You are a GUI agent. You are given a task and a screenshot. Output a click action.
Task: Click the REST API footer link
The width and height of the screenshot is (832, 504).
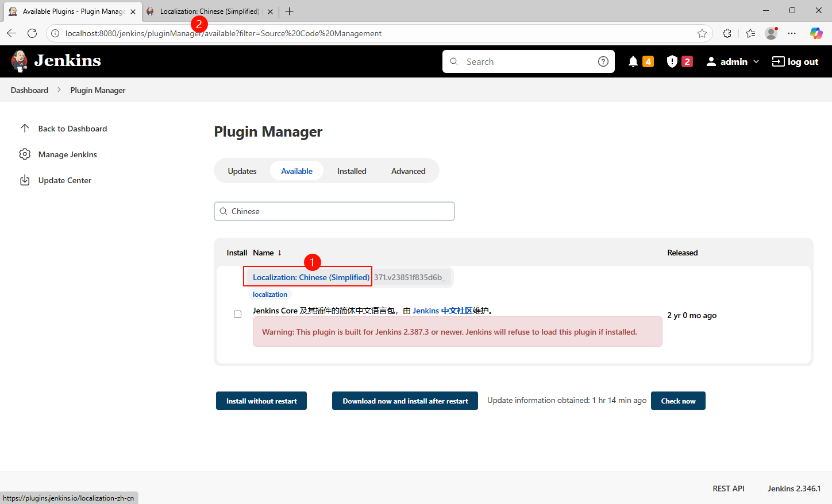coord(728,489)
